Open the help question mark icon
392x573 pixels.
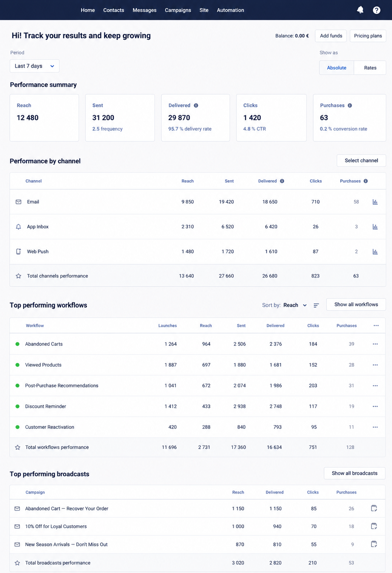[x=377, y=10]
